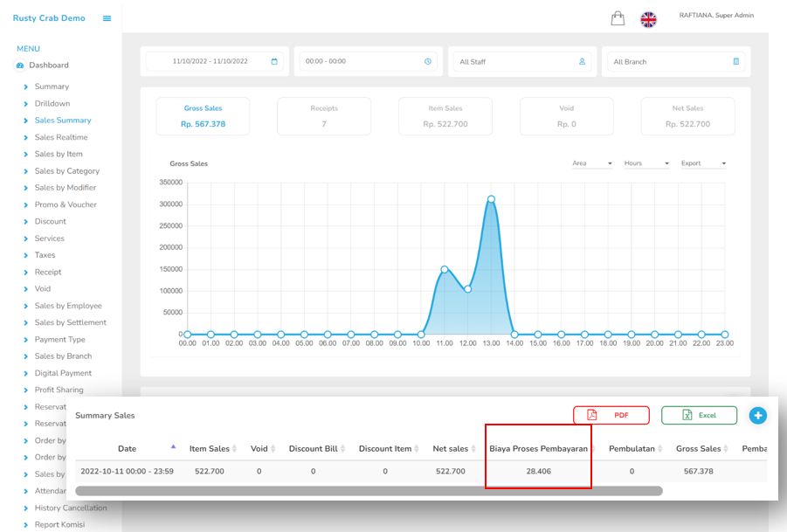
Task: Download summary with Excel button
Action: click(x=699, y=415)
